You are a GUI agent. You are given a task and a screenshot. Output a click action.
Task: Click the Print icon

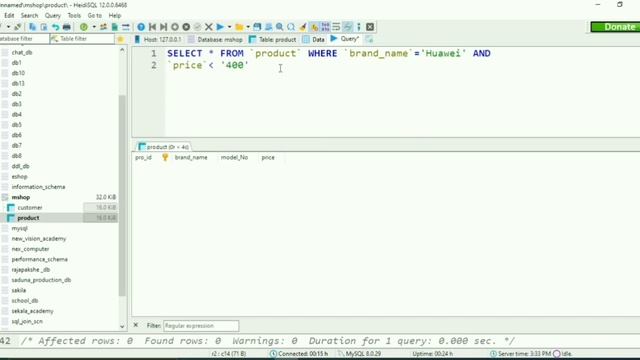tap(67, 27)
